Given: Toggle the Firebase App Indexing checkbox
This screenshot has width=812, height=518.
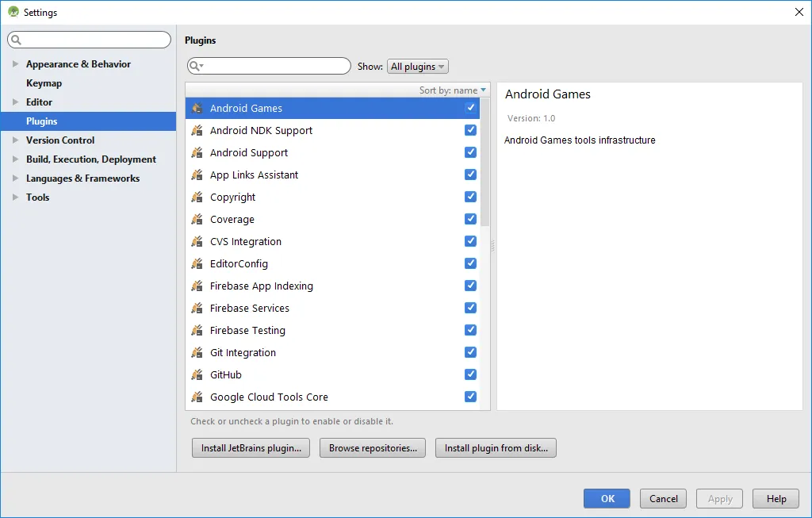Looking at the screenshot, I should [x=470, y=286].
